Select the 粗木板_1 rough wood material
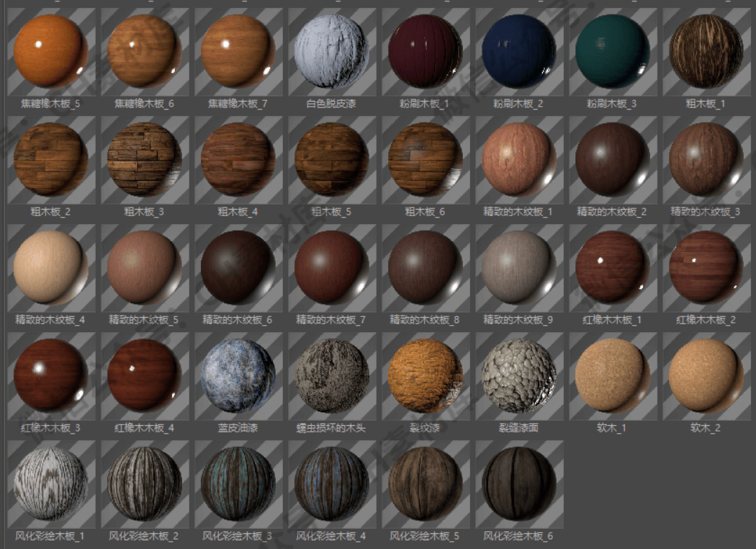This screenshot has width=756, height=549. [706, 51]
